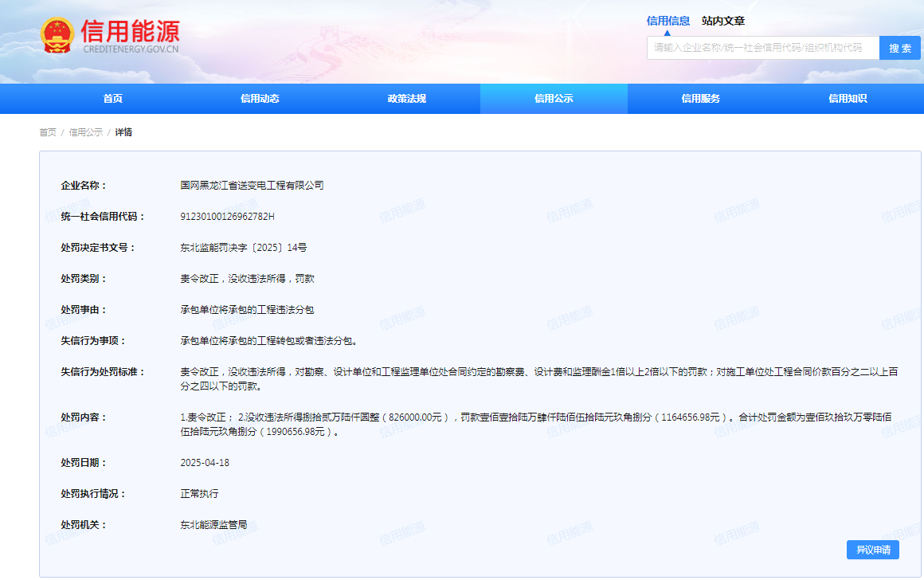Click the 信用能源 site title
Screen dimensions: 924x580
coord(130,30)
